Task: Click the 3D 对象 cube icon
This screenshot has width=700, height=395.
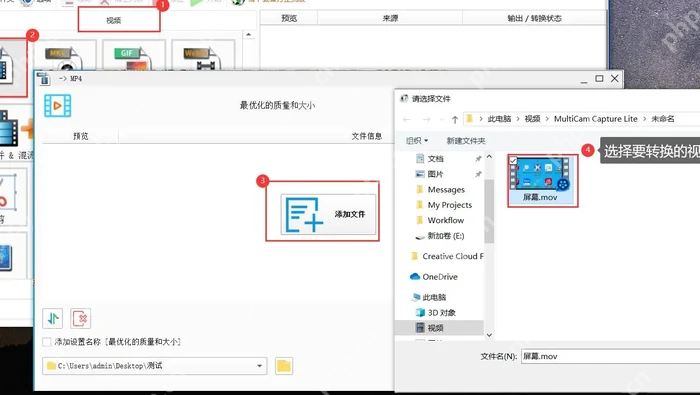Action: 420,312
